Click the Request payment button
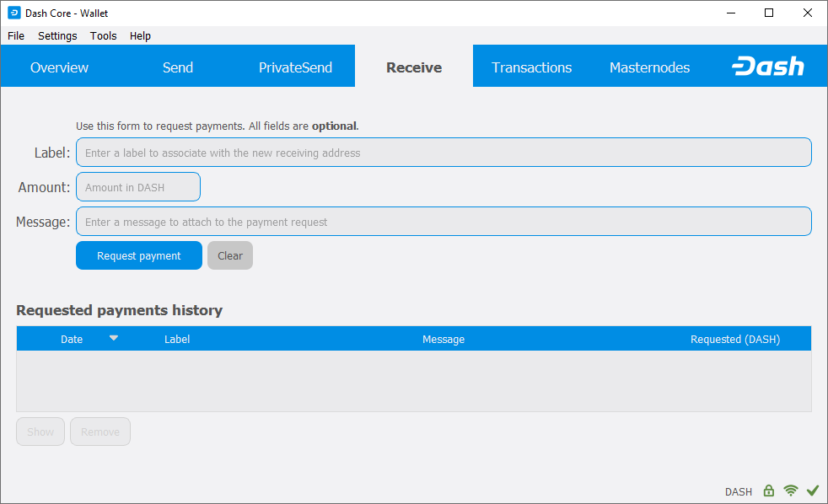 coord(139,255)
